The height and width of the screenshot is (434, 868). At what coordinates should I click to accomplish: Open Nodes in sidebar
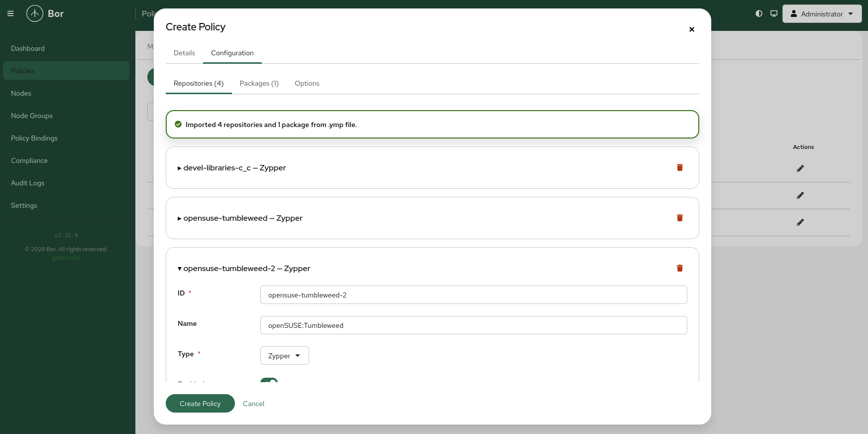coord(66,93)
